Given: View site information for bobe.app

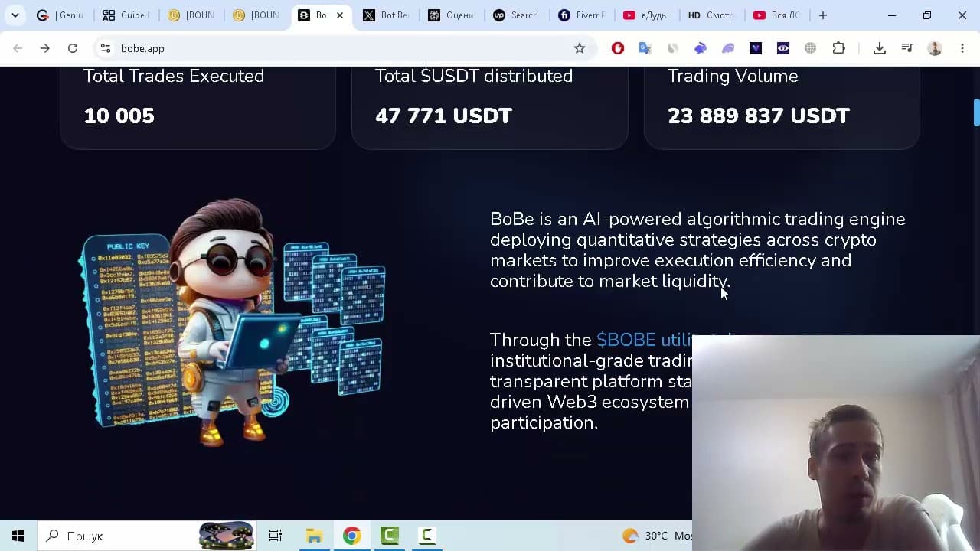Looking at the screenshot, I should [106, 48].
